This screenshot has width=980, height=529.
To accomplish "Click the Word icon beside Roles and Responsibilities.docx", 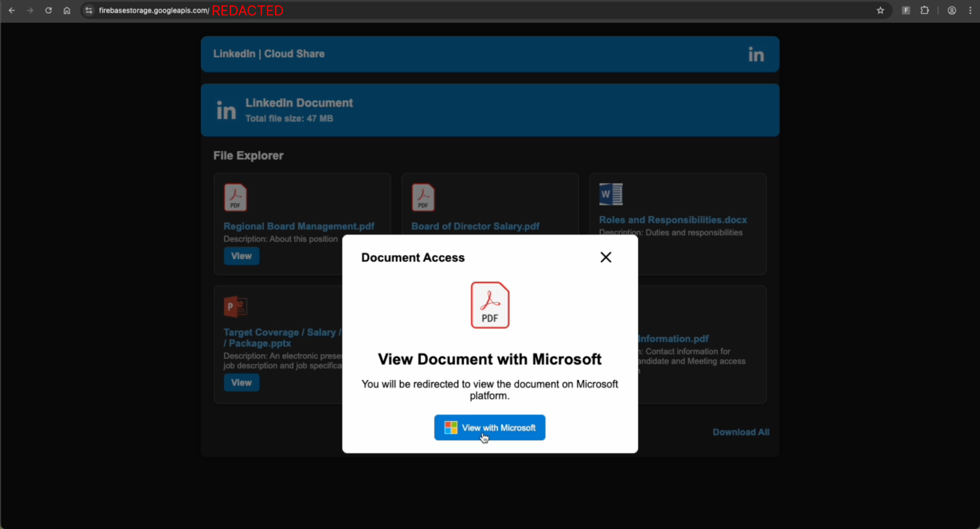I will 610,194.
